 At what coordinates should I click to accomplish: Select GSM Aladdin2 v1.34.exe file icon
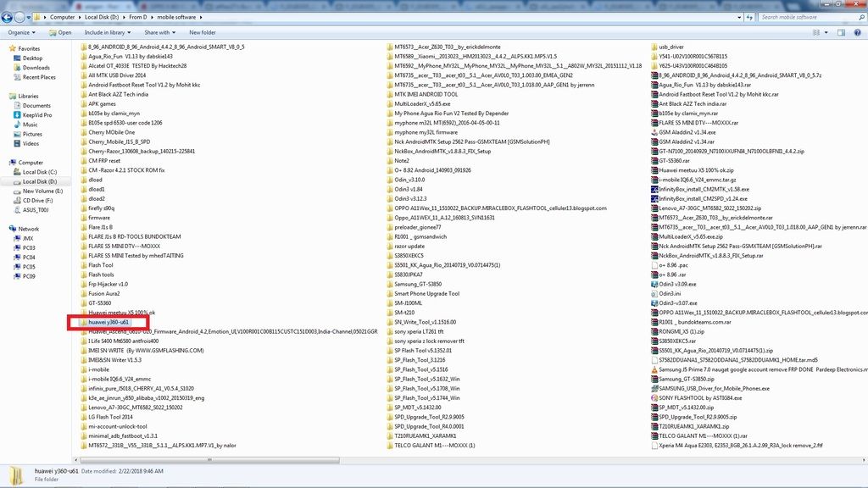pos(654,132)
